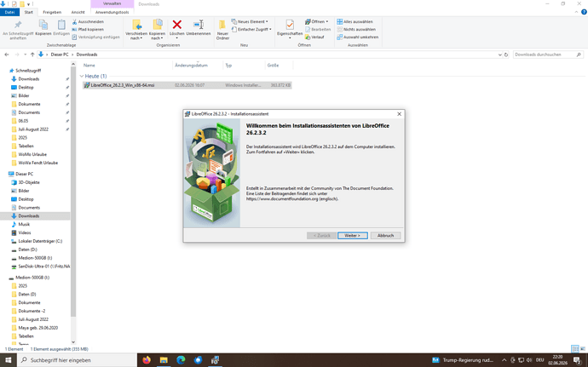
Task: Open Microsoft Edge from taskbar
Action: (181, 360)
